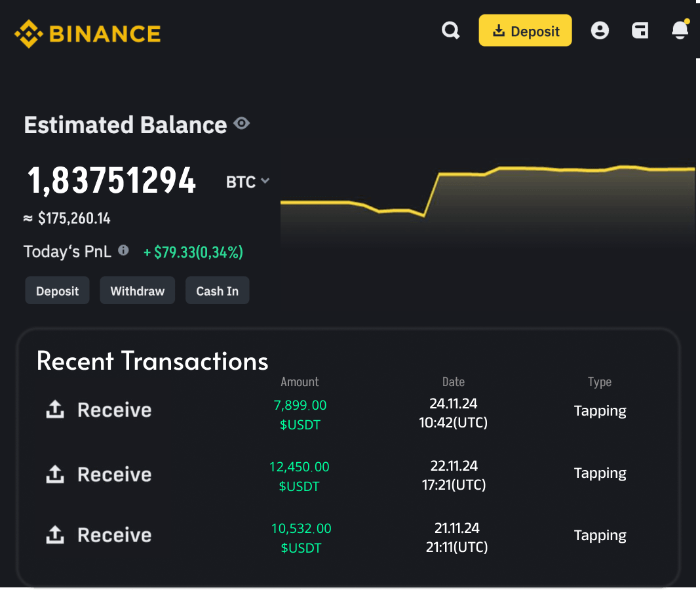Click the ≈ $175,260.14 estimate
This screenshot has height=590, width=700.
[67, 218]
